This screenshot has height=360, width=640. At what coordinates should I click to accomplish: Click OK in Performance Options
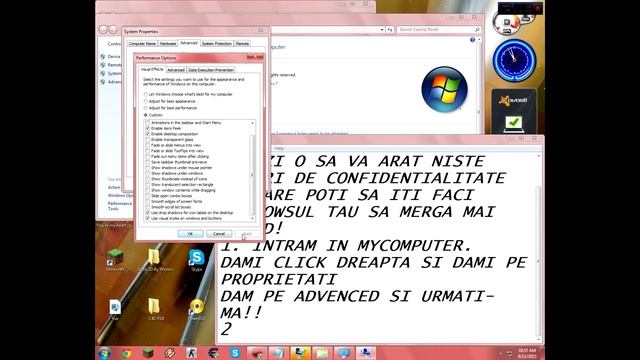tap(190, 234)
